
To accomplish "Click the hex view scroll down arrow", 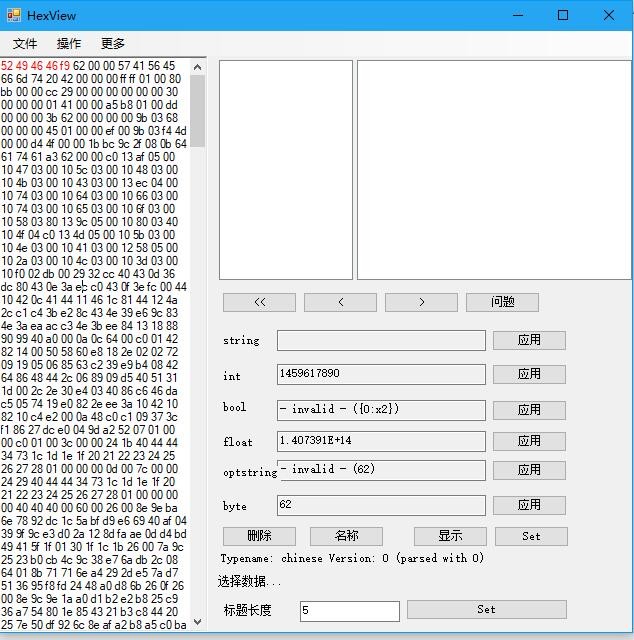I will (x=198, y=622).
